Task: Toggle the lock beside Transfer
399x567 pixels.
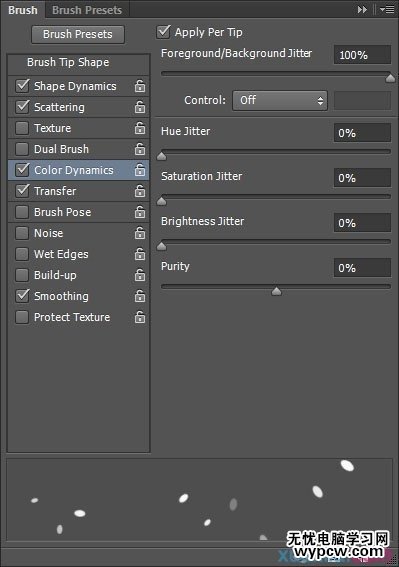Action: [140, 191]
